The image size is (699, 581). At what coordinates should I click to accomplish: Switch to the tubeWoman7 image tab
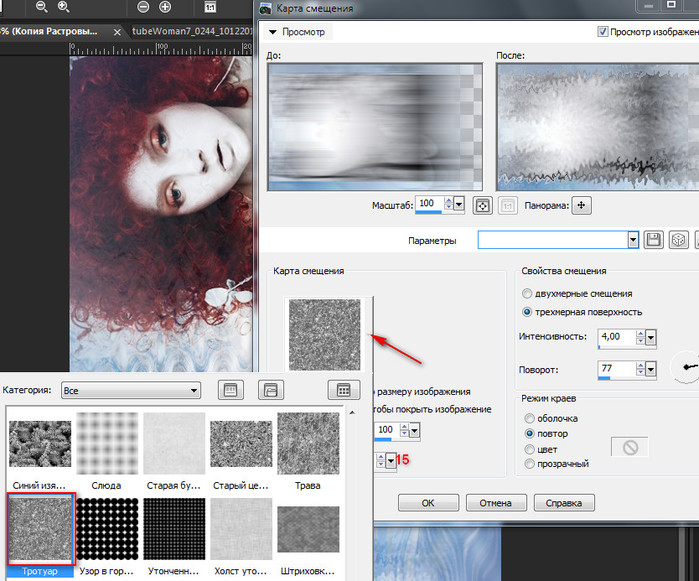point(192,31)
